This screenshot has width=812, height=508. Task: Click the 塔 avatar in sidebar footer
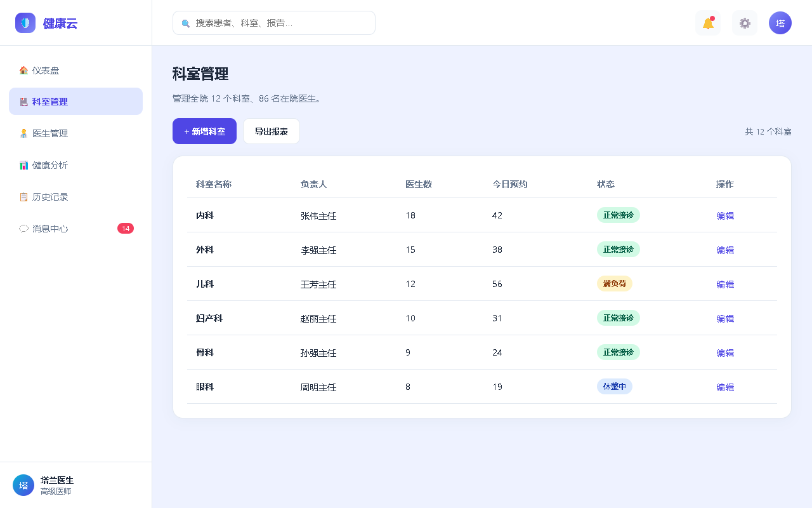(23, 485)
